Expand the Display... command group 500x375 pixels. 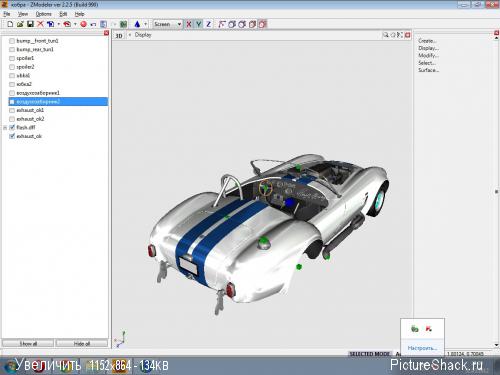tap(428, 48)
